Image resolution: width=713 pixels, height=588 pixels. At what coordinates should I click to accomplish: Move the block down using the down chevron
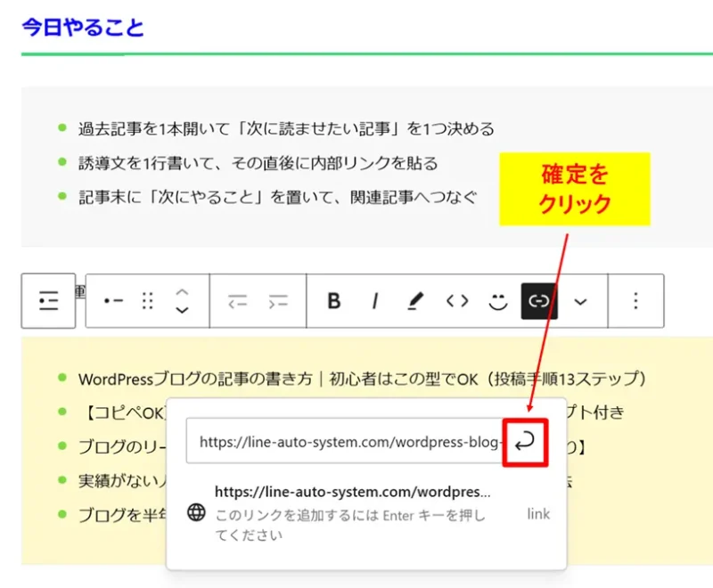[x=181, y=310]
